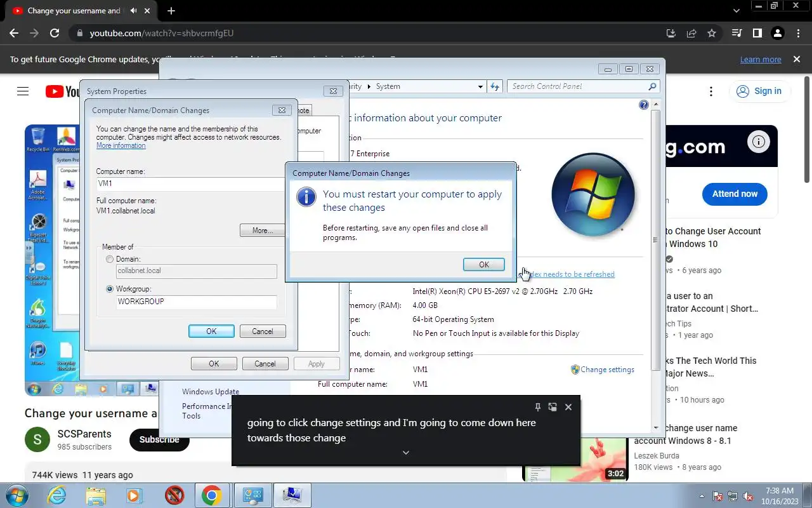Open Windows Explorer from the taskbar

[96, 495]
